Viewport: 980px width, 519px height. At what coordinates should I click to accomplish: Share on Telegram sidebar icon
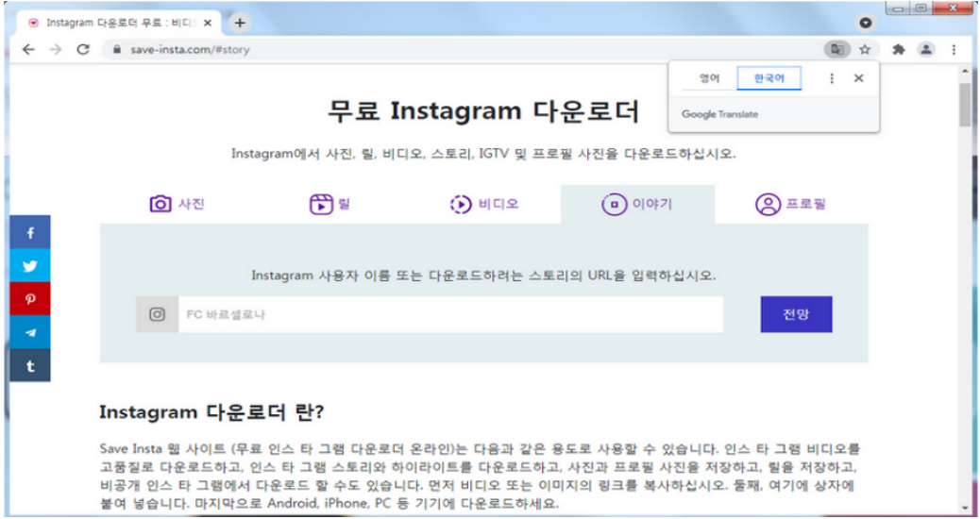coord(30,332)
